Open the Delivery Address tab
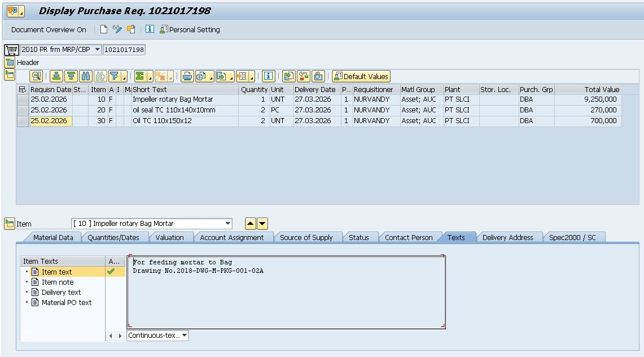This screenshot has width=644, height=357. (x=507, y=238)
